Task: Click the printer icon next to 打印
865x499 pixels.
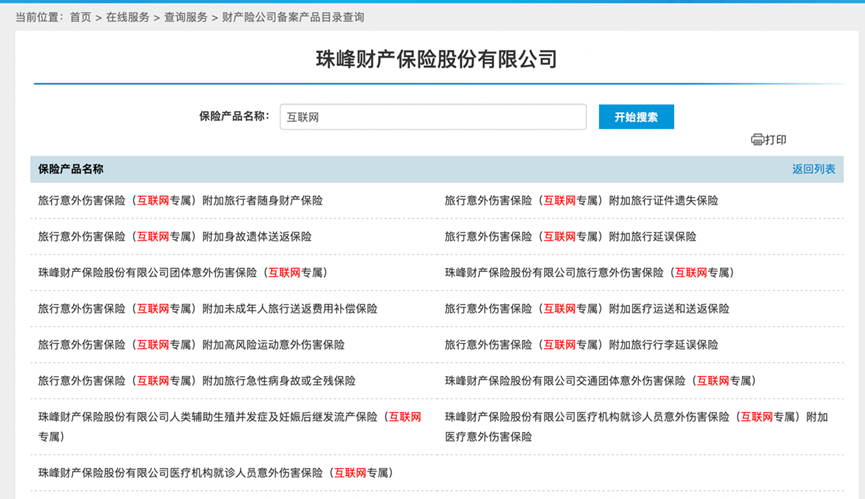Action: point(757,139)
